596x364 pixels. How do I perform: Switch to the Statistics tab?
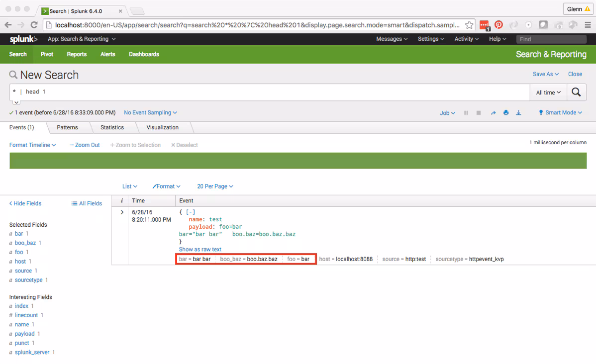112,127
